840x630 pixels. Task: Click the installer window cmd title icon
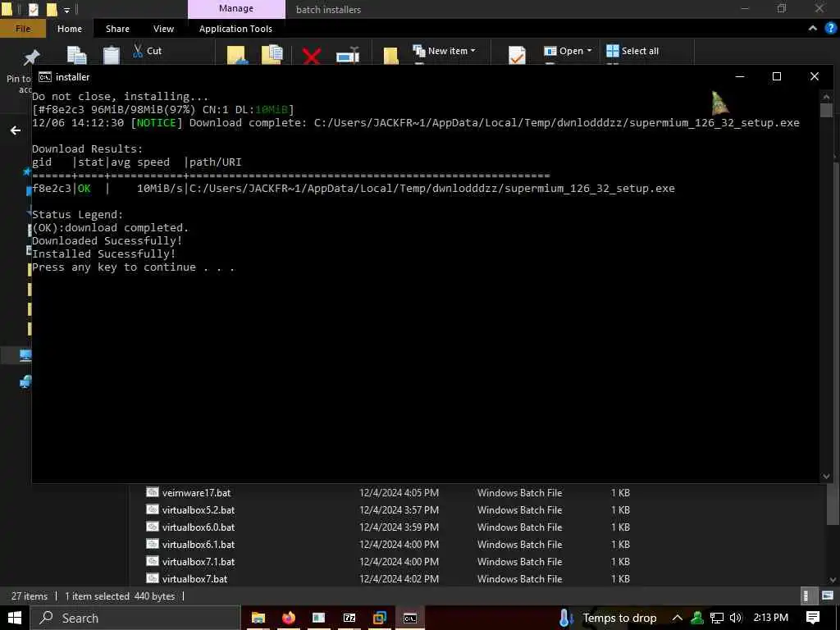tap(45, 77)
